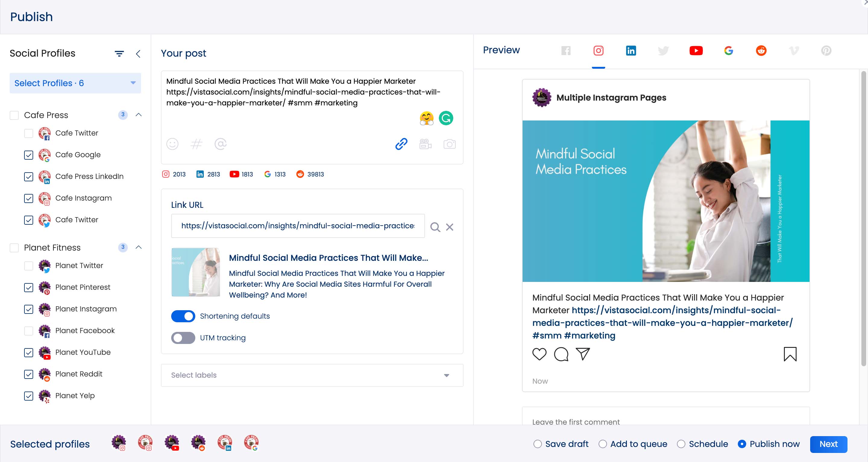Check the Planet Facebook profile

click(x=29, y=331)
